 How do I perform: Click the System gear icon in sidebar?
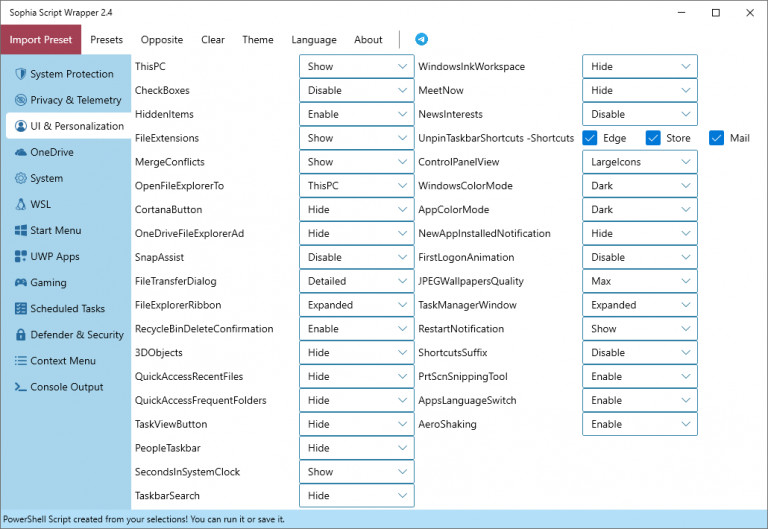click(21, 178)
